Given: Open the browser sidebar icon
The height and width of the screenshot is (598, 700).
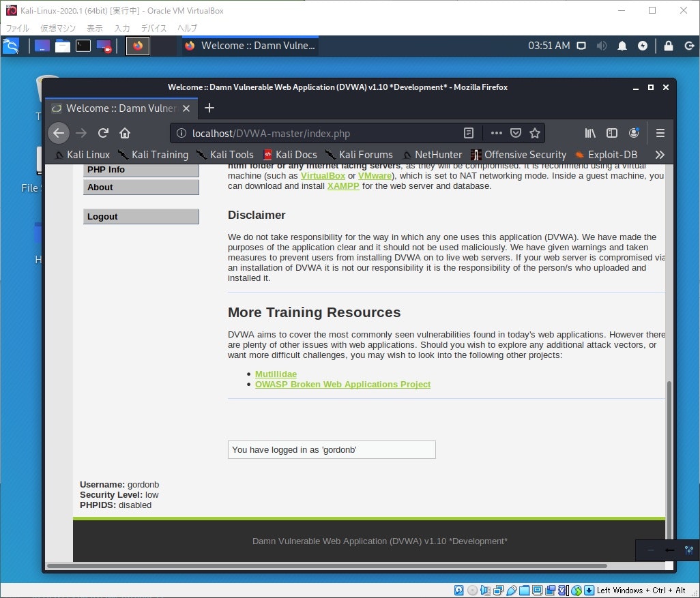Looking at the screenshot, I should (612, 133).
